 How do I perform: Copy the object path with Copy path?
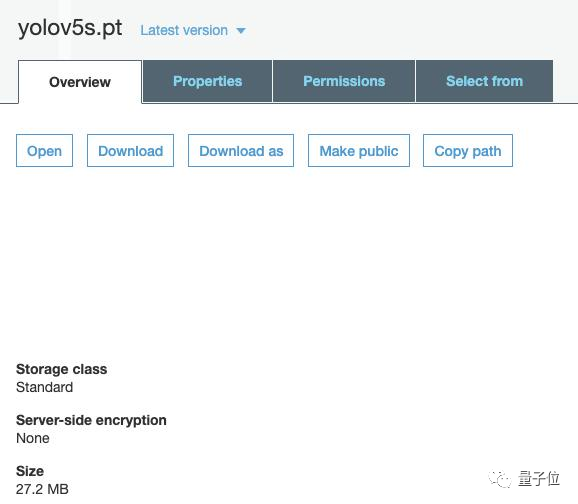tap(468, 151)
